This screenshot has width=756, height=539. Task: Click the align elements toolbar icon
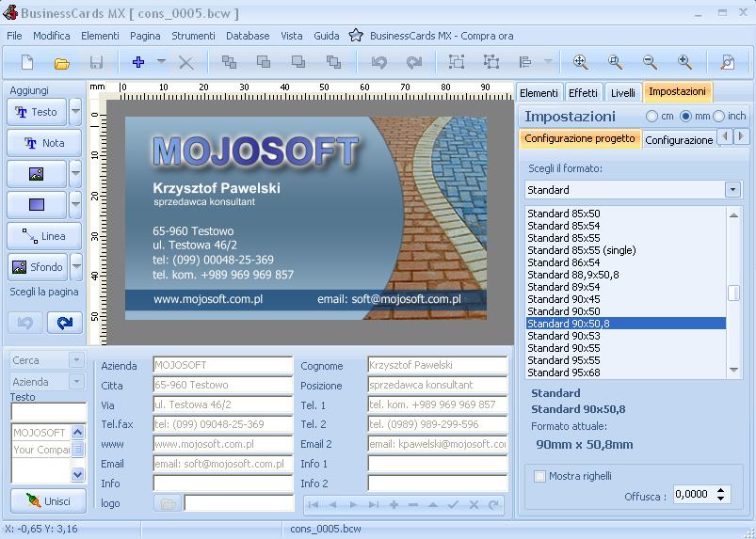point(525,62)
